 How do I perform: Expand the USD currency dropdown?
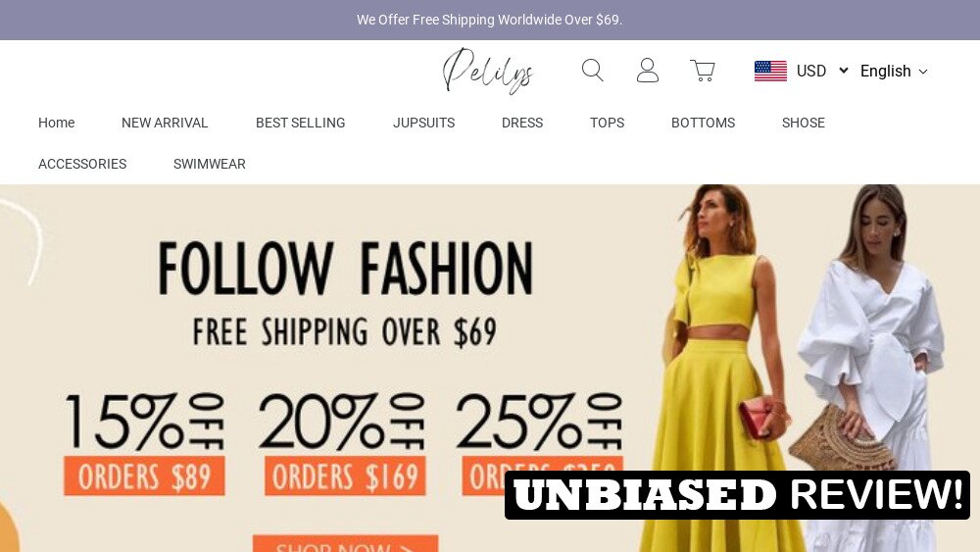click(x=822, y=71)
